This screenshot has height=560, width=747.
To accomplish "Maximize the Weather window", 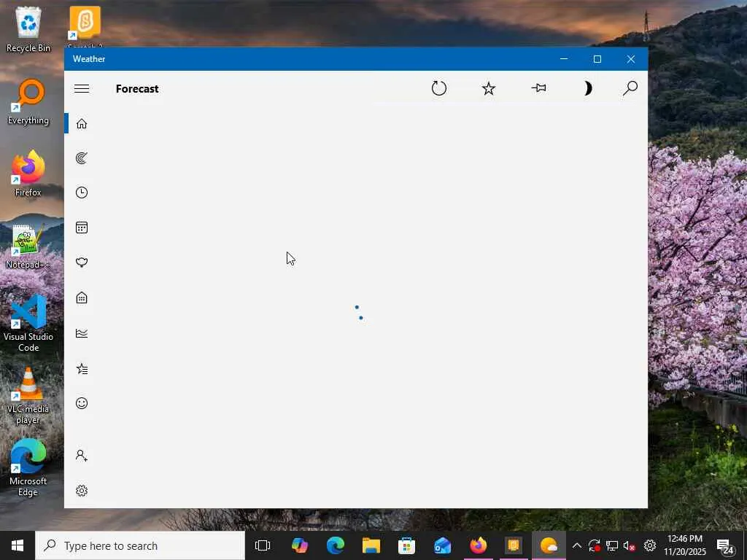I will 597,59.
